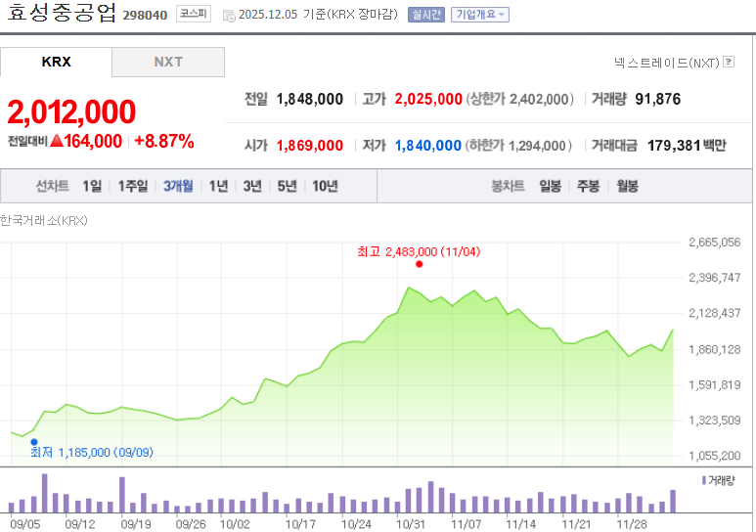Click the 거래량 legend in the volume chart
756x532 pixels.
[718, 480]
